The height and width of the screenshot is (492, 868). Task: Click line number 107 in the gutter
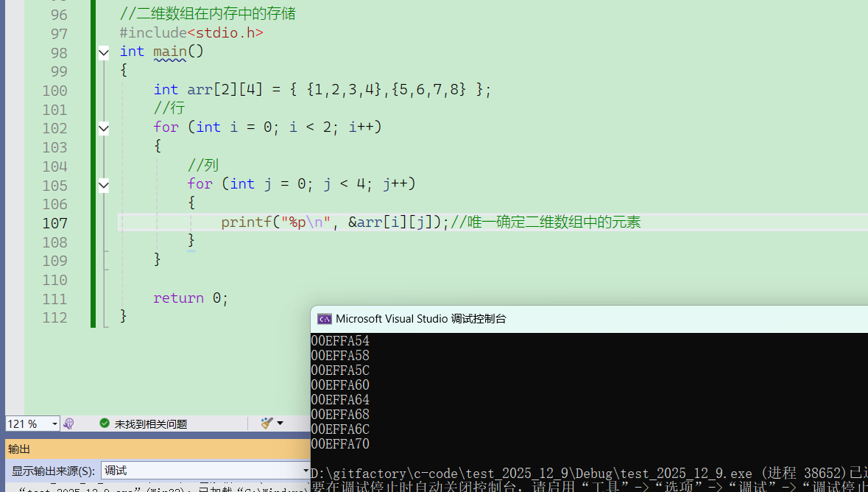(x=54, y=223)
